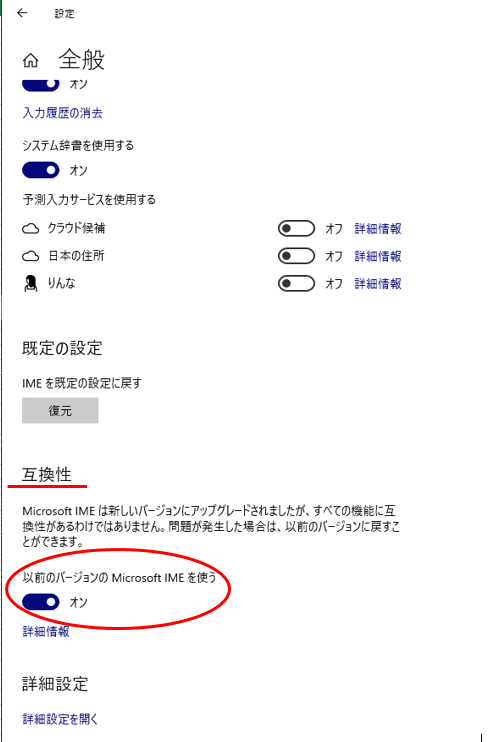Open 詳細情報 link for りんな
Viewport: 495px width, 742px height.
pyautogui.click(x=378, y=283)
